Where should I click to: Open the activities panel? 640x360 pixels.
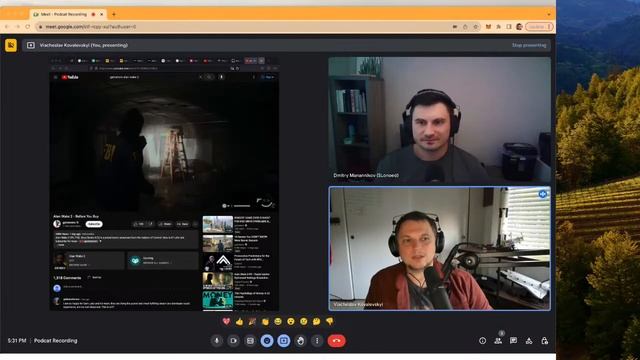click(x=529, y=340)
